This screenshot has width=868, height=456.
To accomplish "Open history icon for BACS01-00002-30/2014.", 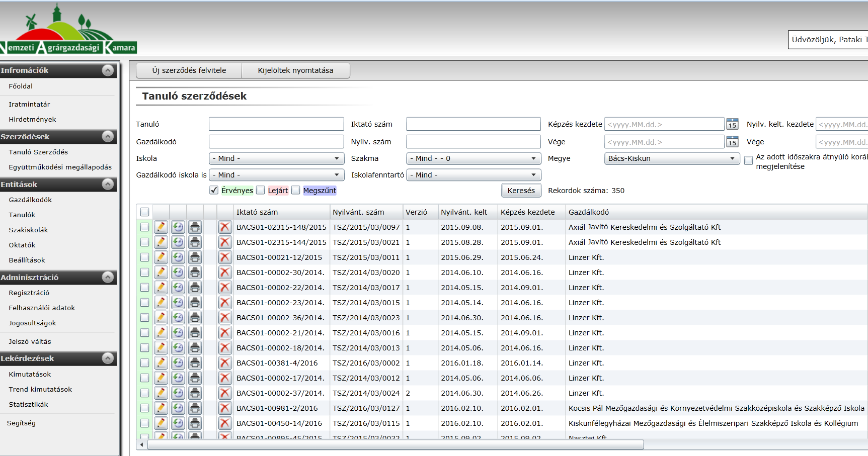I will click(178, 272).
